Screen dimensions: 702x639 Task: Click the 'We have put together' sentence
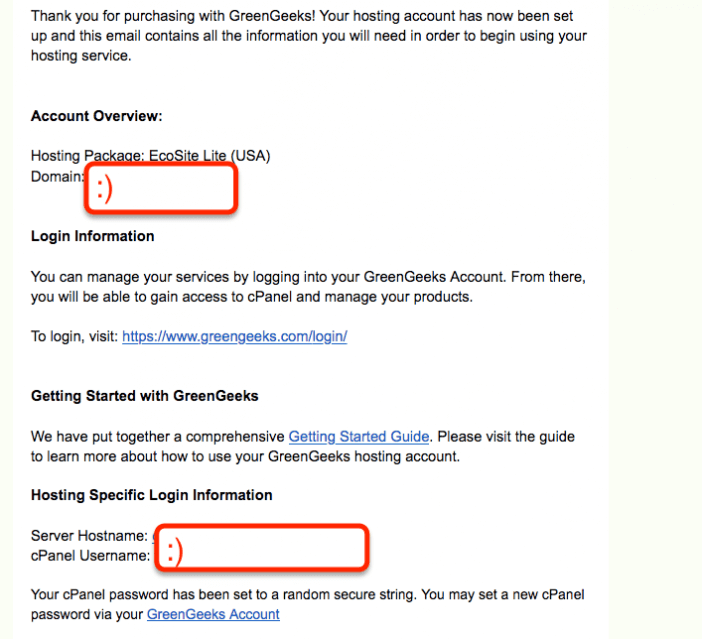[x=303, y=446]
